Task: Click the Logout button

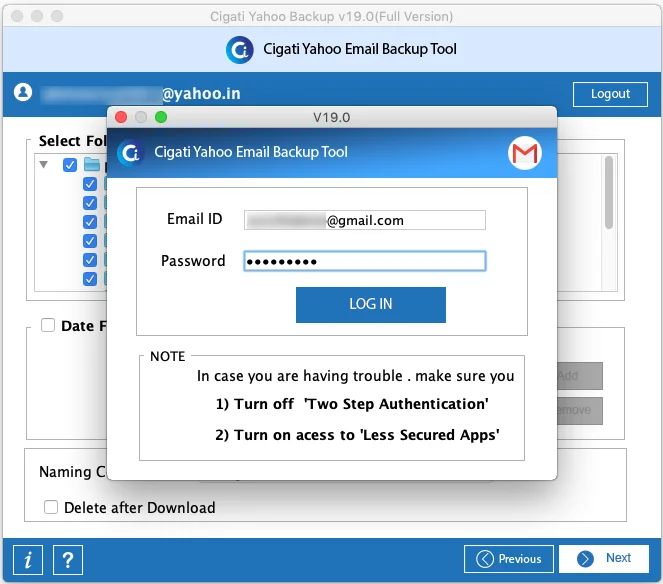Action: [610, 94]
